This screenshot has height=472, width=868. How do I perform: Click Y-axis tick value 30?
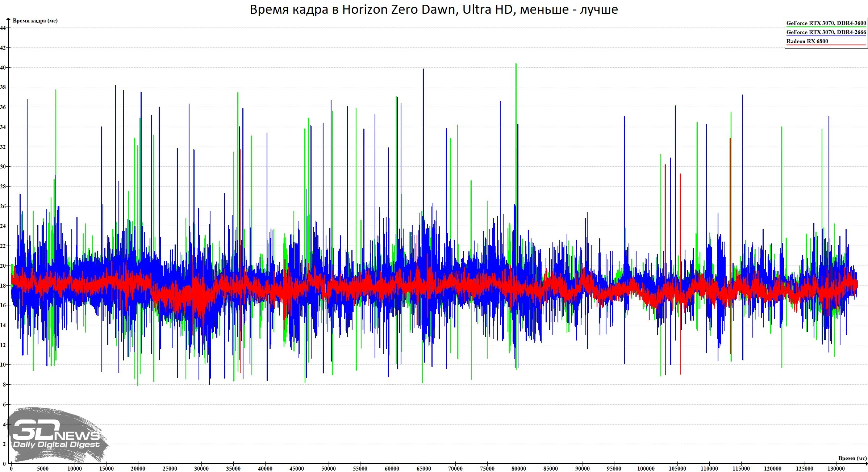(3, 167)
